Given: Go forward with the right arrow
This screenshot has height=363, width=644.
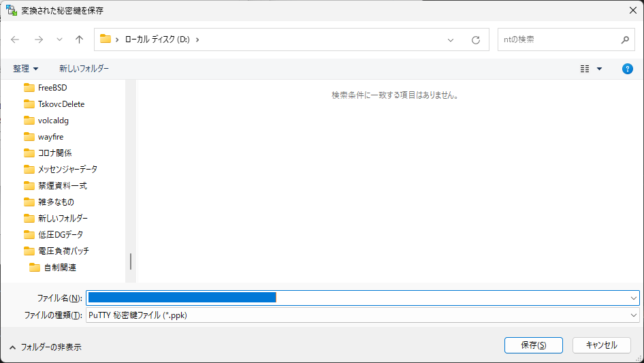Looking at the screenshot, I should point(39,40).
